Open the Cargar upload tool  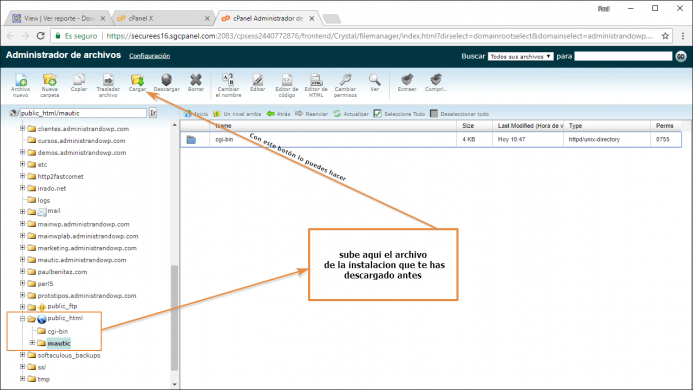tap(137, 83)
